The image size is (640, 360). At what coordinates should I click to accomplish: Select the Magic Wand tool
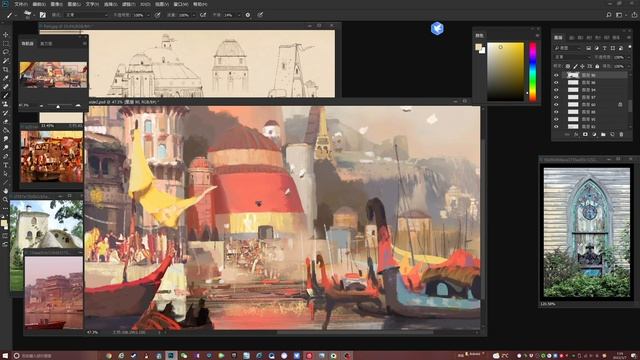pos(6,60)
